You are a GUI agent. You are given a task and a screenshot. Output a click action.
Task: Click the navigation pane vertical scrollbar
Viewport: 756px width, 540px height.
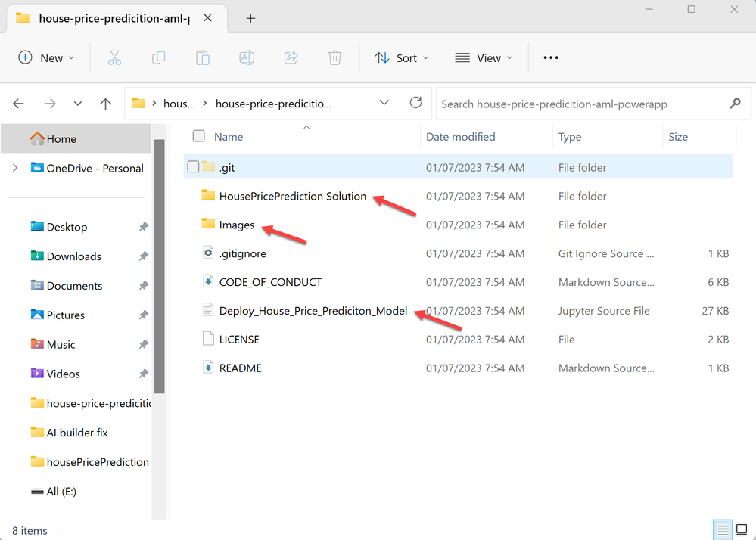159,266
